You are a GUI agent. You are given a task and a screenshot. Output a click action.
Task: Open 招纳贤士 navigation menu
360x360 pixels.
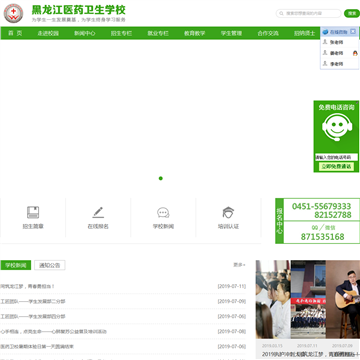point(304,33)
